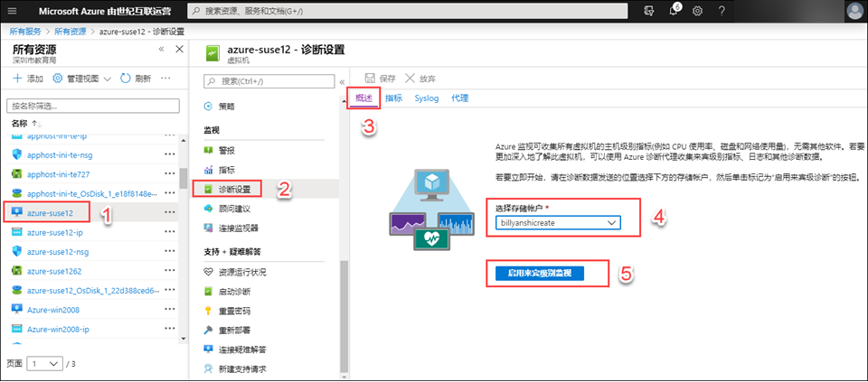The width and height of the screenshot is (868, 382).
Task: Switch to the Syslog tab
Action: click(427, 98)
